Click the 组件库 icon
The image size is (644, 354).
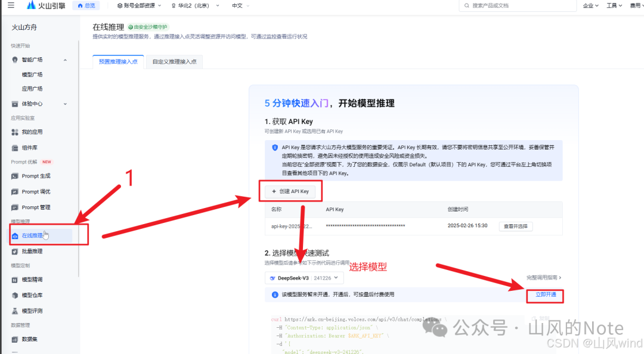15,148
